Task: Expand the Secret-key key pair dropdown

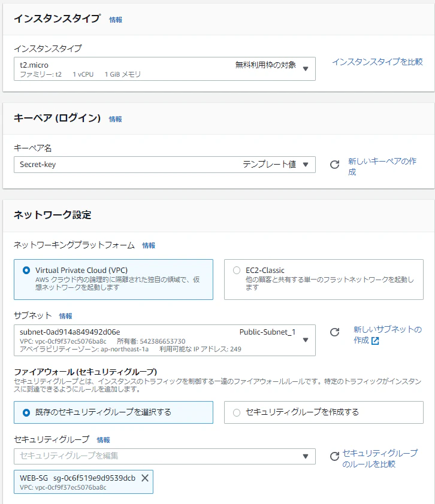Action: click(x=164, y=165)
